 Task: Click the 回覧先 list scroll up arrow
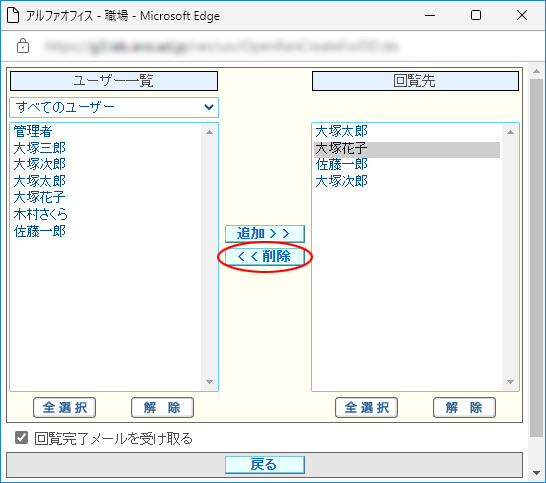510,132
